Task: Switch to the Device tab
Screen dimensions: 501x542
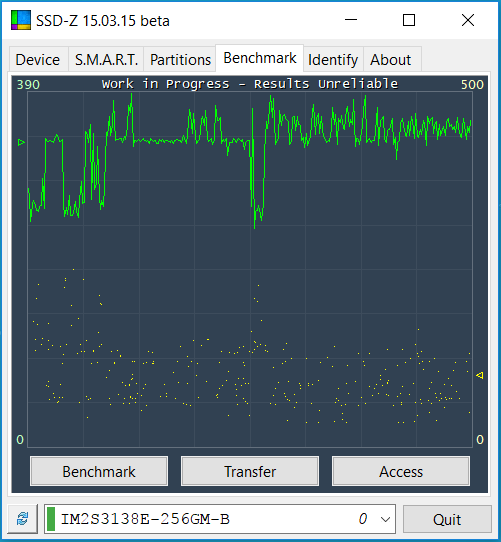Action: [38, 59]
